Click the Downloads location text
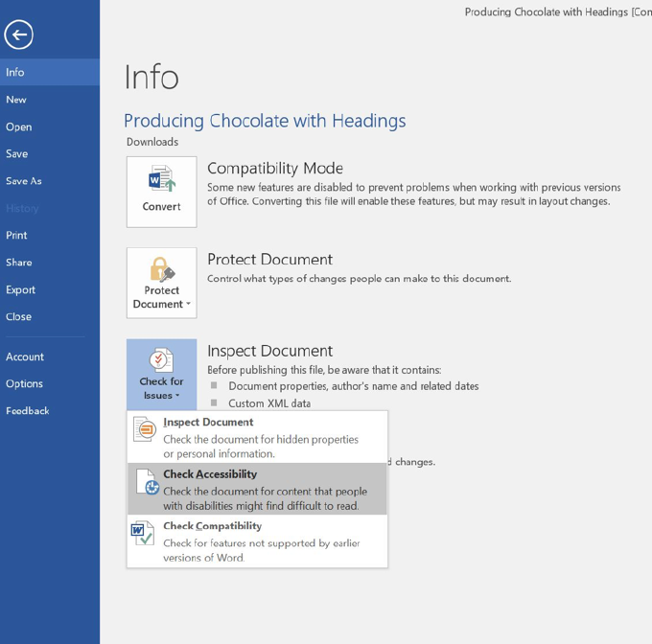652x644 pixels. point(152,142)
